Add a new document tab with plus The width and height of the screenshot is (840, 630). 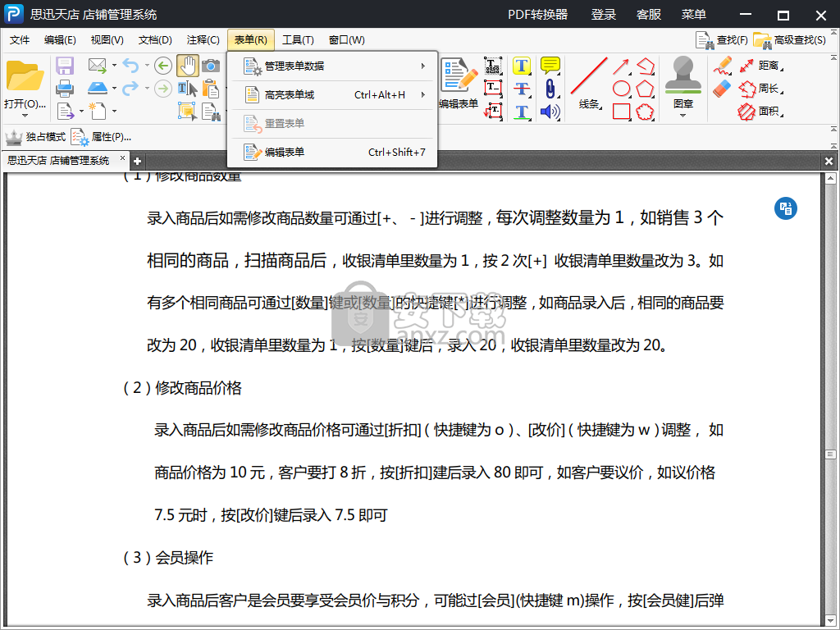(138, 161)
